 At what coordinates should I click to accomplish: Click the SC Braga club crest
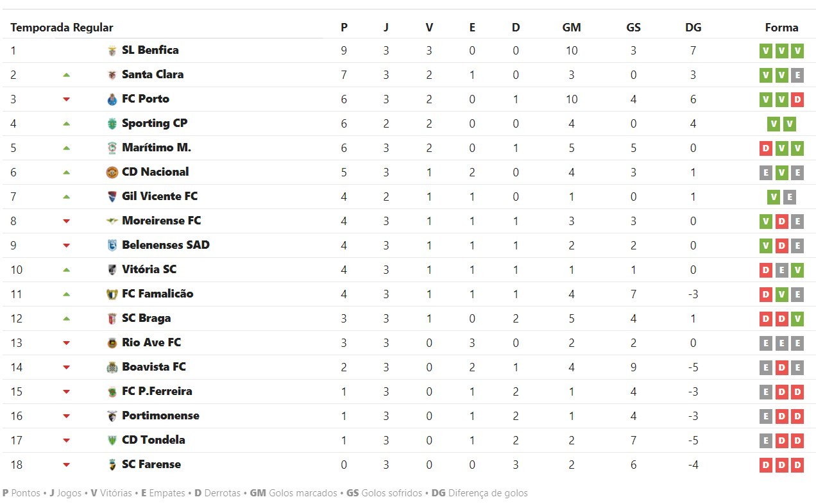(112, 319)
